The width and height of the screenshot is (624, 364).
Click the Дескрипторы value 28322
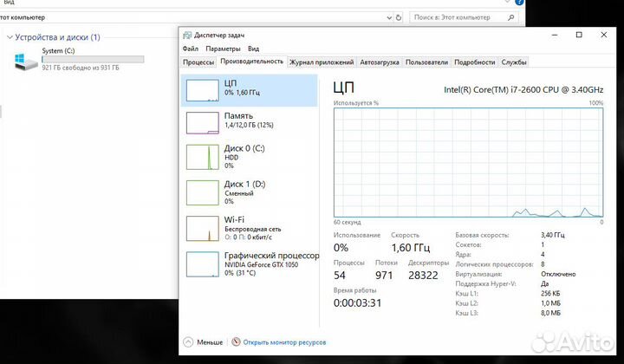[423, 276]
